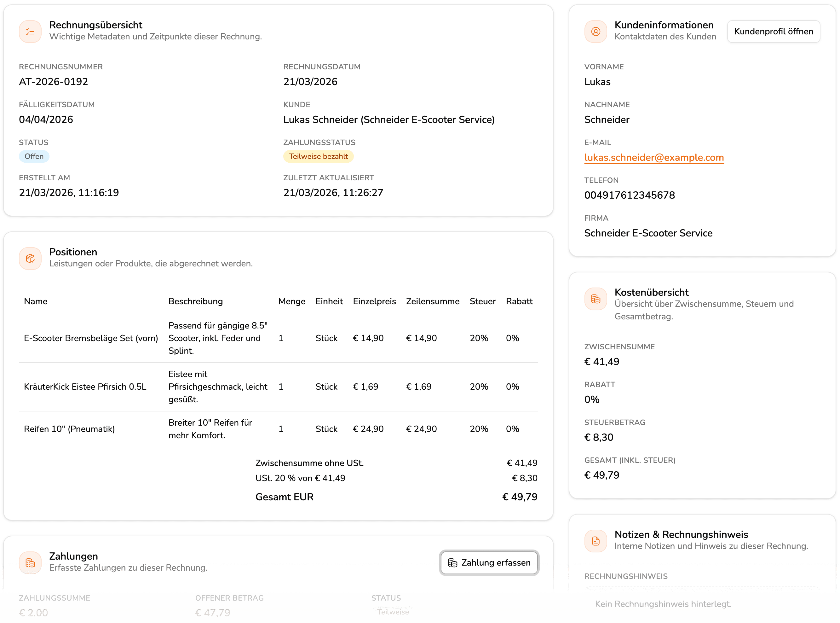Click the Teilweise bezahlt payment status badge

[318, 156]
